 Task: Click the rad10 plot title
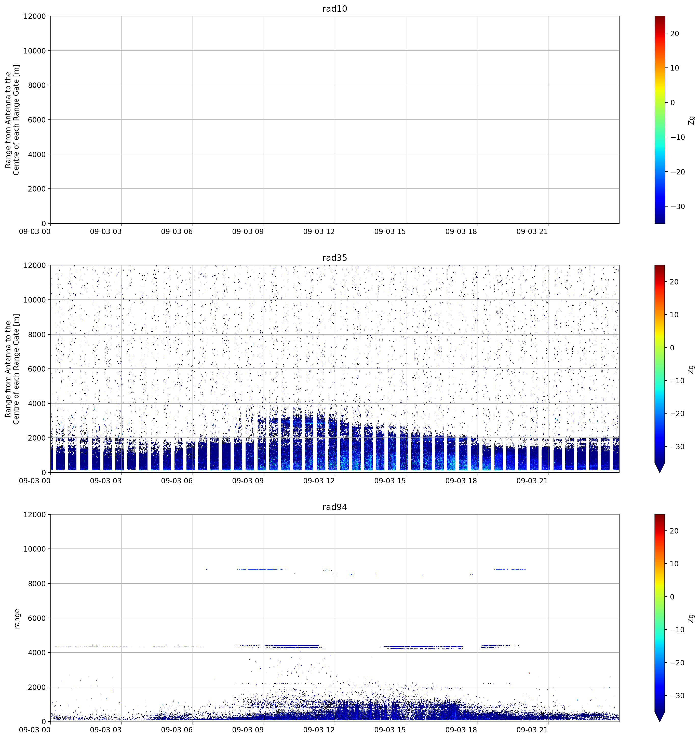click(335, 9)
